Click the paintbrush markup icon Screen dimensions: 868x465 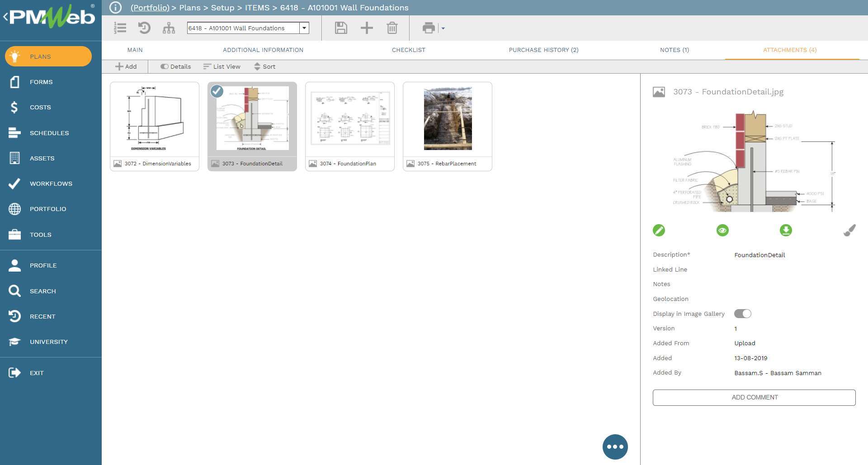[849, 230]
